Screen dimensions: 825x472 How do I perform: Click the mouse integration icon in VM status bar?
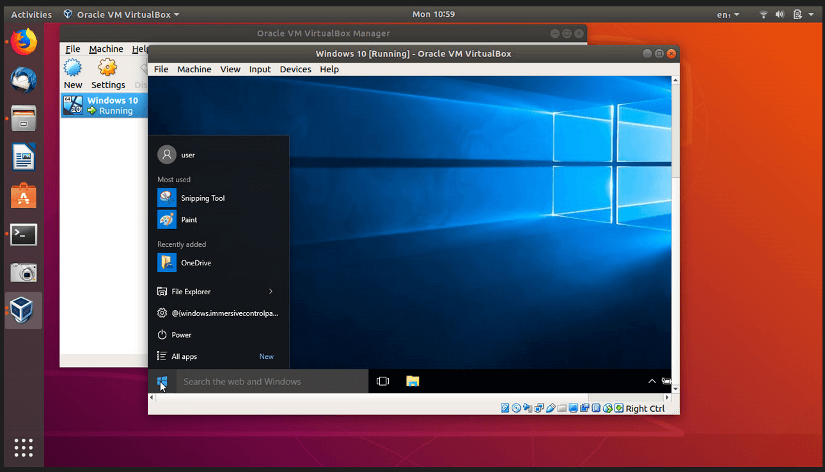click(608, 408)
